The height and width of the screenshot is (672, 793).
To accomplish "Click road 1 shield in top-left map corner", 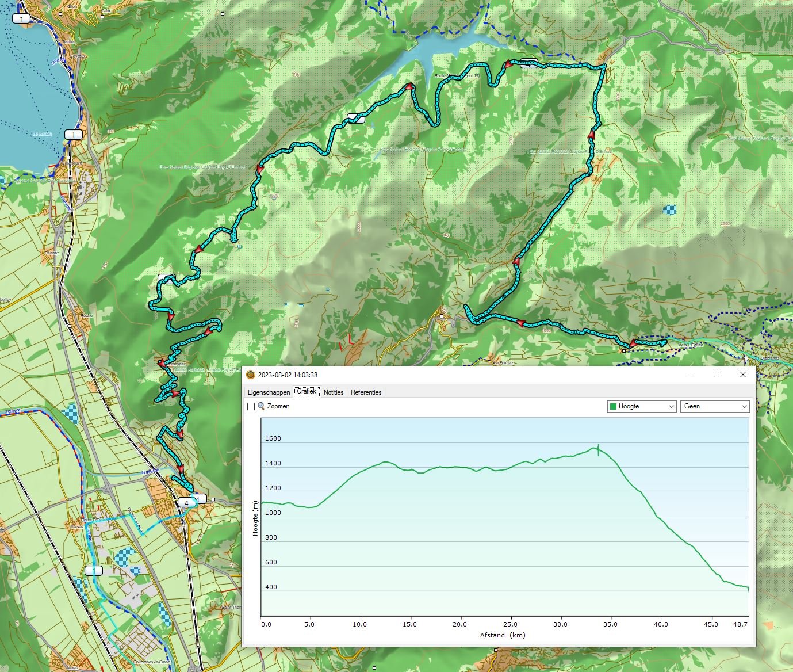I will click(x=21, y=19).
